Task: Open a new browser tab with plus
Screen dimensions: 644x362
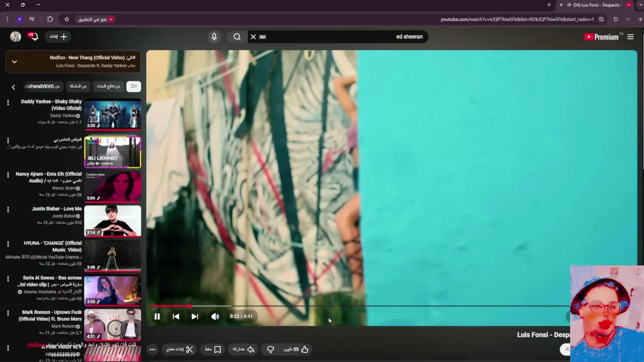Action: click(x=549, y=5)
